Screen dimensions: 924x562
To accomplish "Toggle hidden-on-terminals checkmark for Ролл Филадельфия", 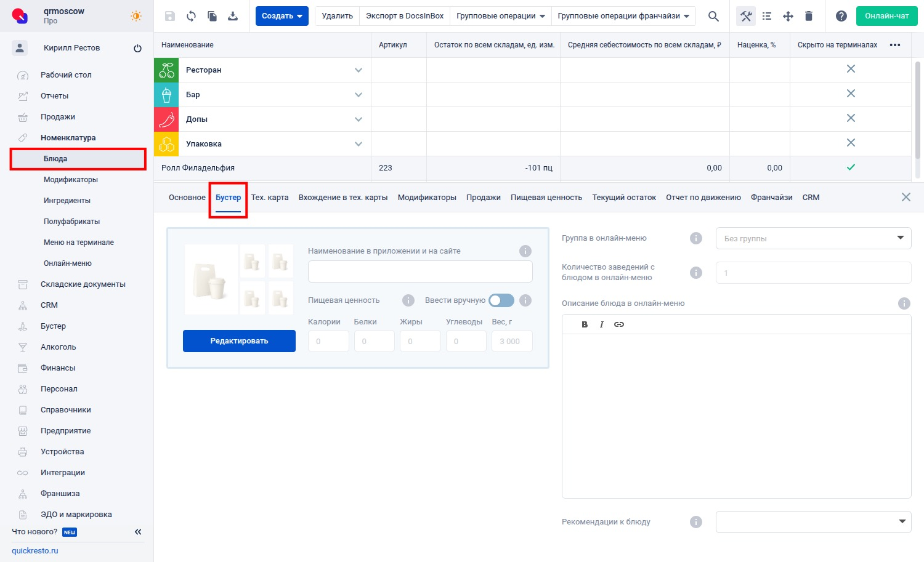I will [x=851, y=167].
